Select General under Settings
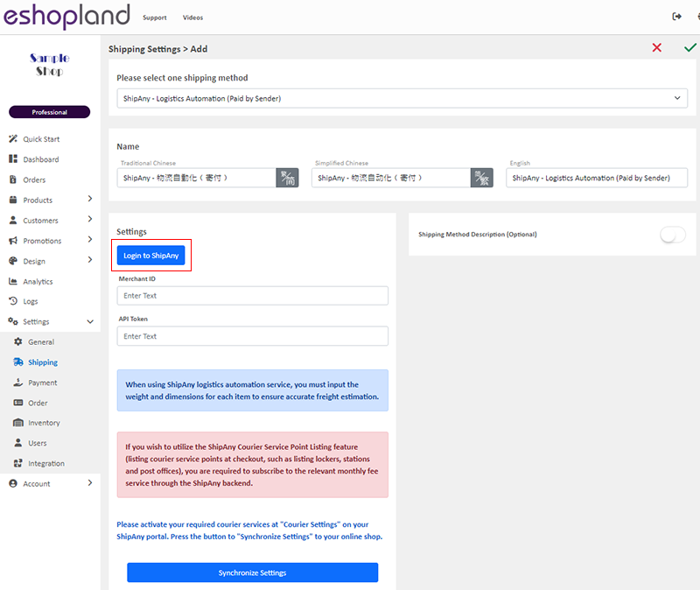Viewport: 700px width, 590px height. pyautogui.click(x=41, y=342)
